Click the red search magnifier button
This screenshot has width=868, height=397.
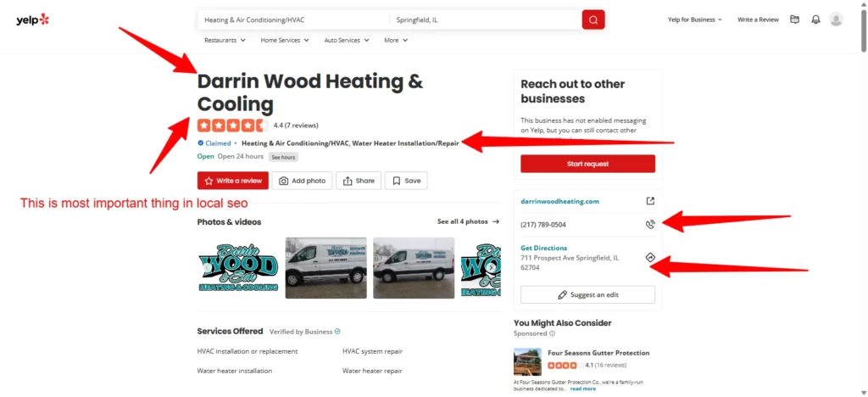click(x=593, y=20)
